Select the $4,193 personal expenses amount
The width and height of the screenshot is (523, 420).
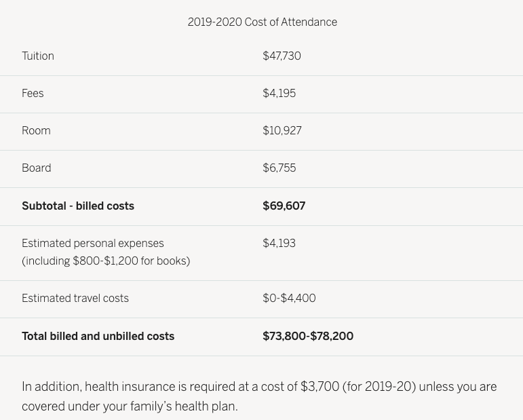point(279,244)
